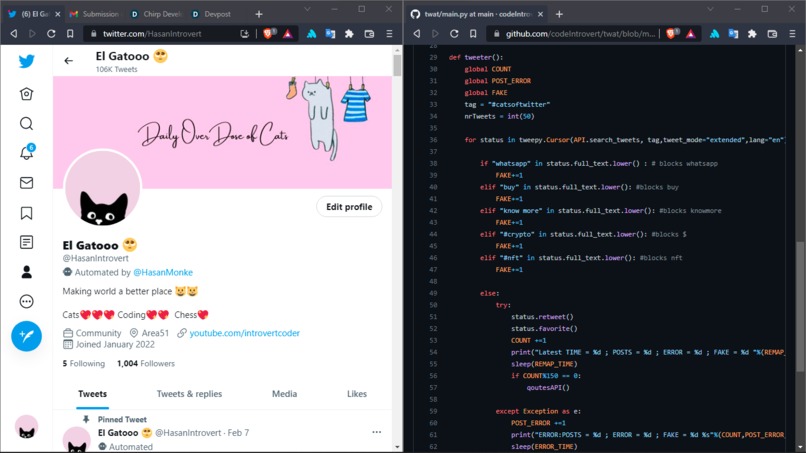Select the Tweets profile tab
Image resolution: width=806 pixels, height=453 pixels.
(x=93, y=394)
